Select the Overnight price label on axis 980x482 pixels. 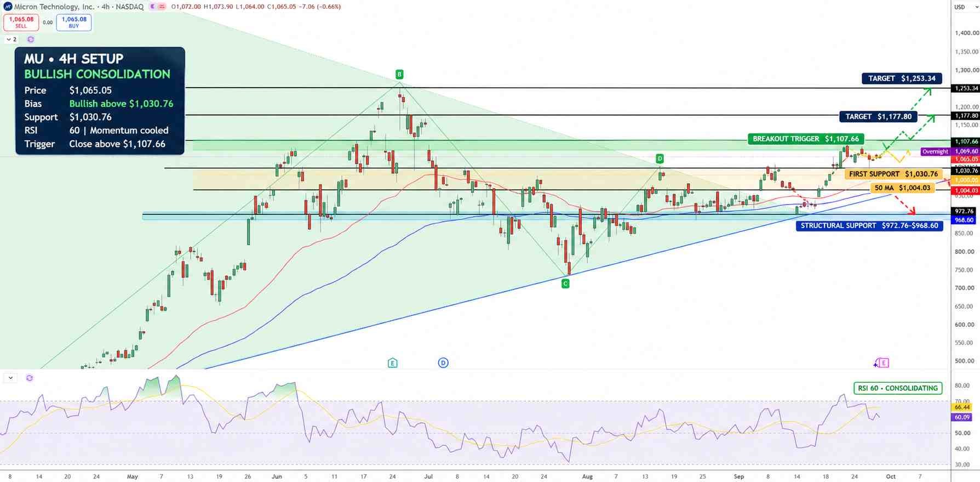click(935, 151)
